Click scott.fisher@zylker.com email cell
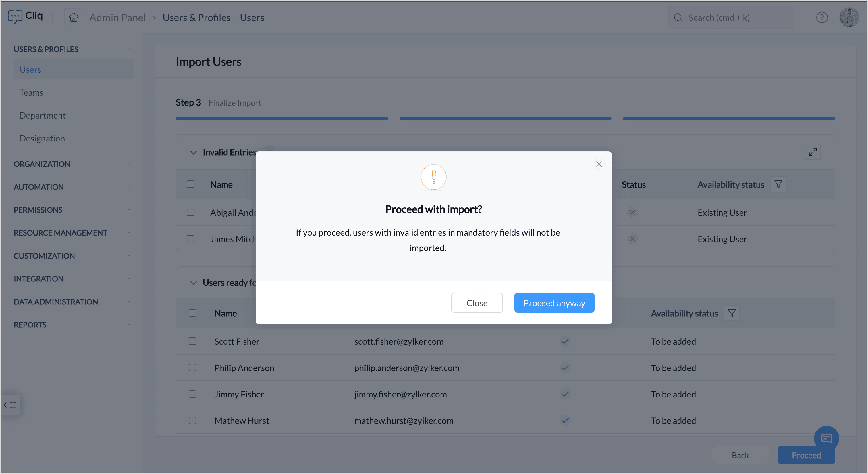 pos(399,341)
